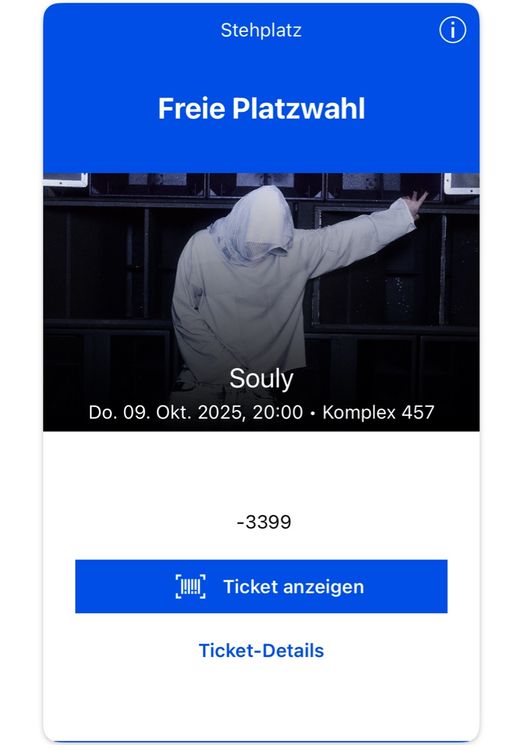Click the blank white area under Ticket-Details
Viewport: 523px width, 750px height.
pos(261,698)
